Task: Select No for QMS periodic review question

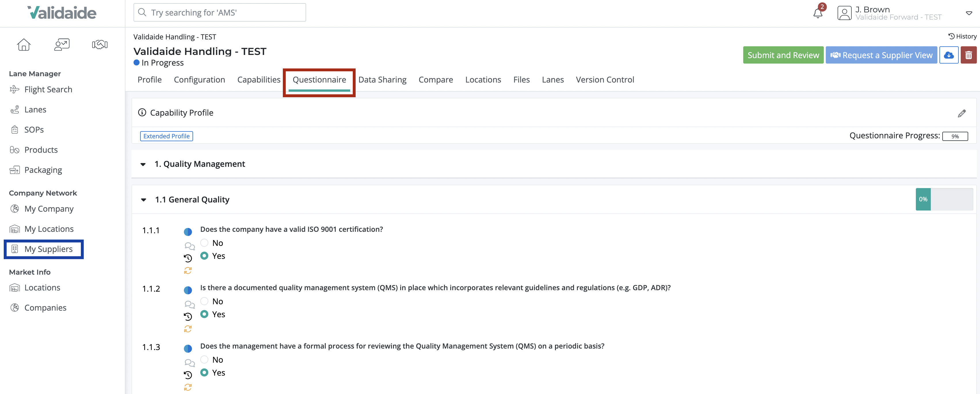Action: pos(204,359)
